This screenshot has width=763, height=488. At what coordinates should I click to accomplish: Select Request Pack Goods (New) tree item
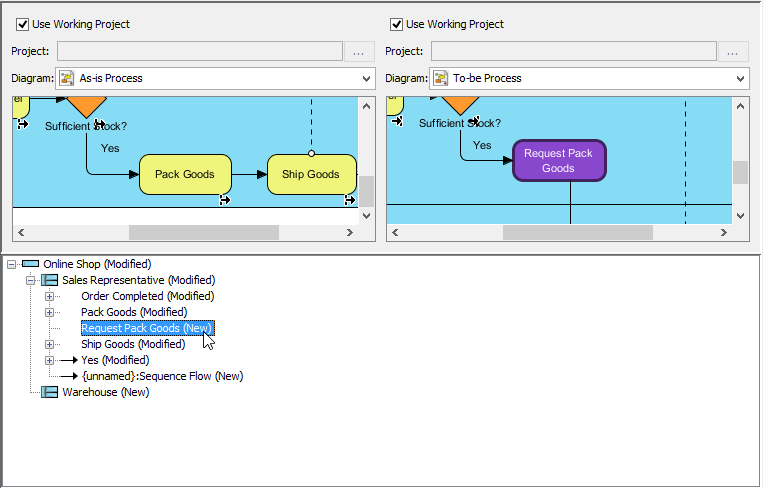(146, 328)
